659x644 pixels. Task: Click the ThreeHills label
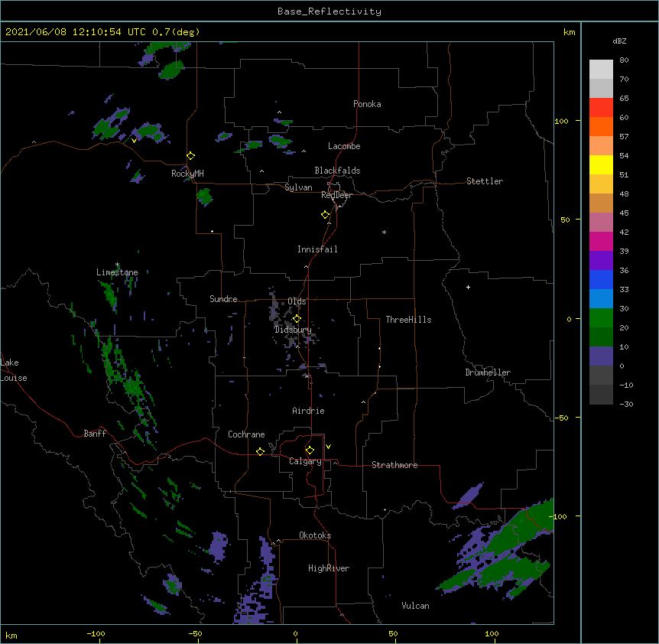(408, 320)
